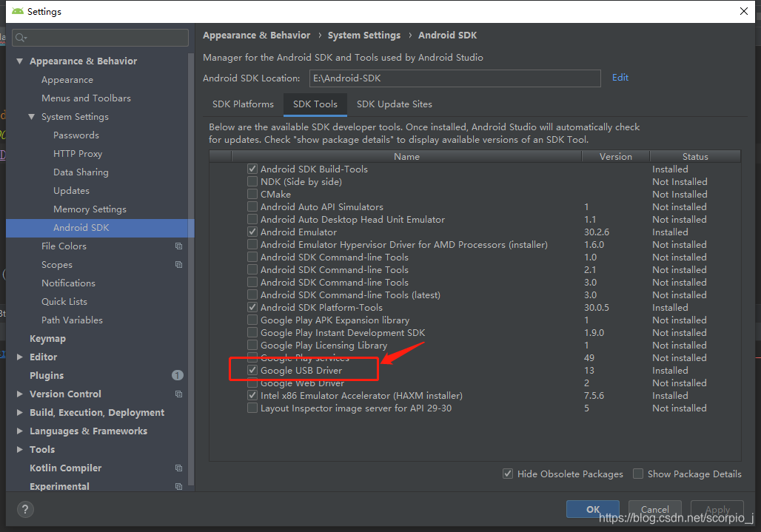Click the left tree vertical scrollbar

tap(191, 269)
